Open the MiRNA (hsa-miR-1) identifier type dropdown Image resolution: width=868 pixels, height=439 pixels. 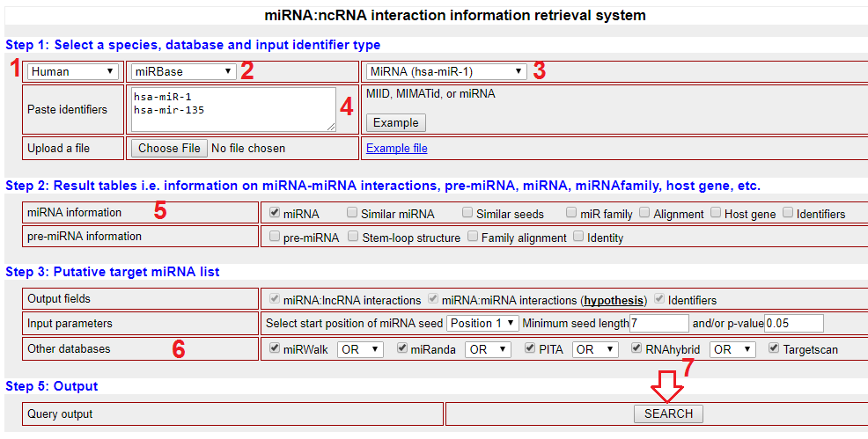pos(445,71)
